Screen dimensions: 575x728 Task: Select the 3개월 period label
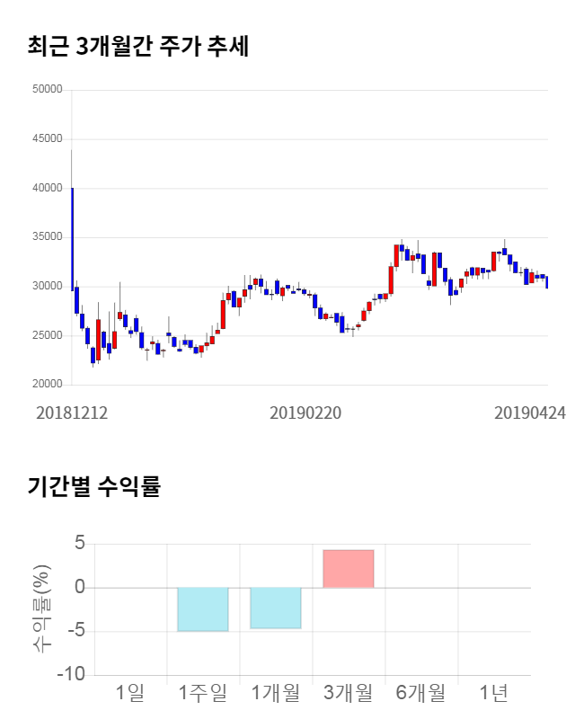[x=348, y=693]
